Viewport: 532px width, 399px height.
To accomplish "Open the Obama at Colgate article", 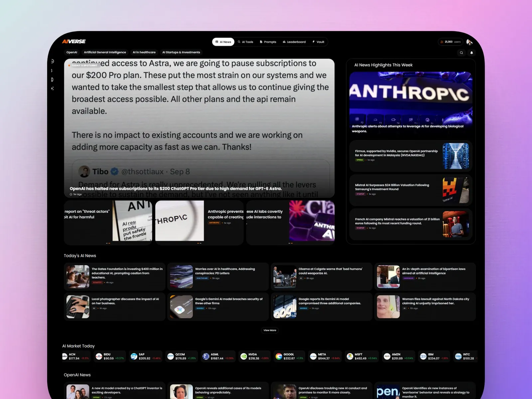I will coord(321,277).
